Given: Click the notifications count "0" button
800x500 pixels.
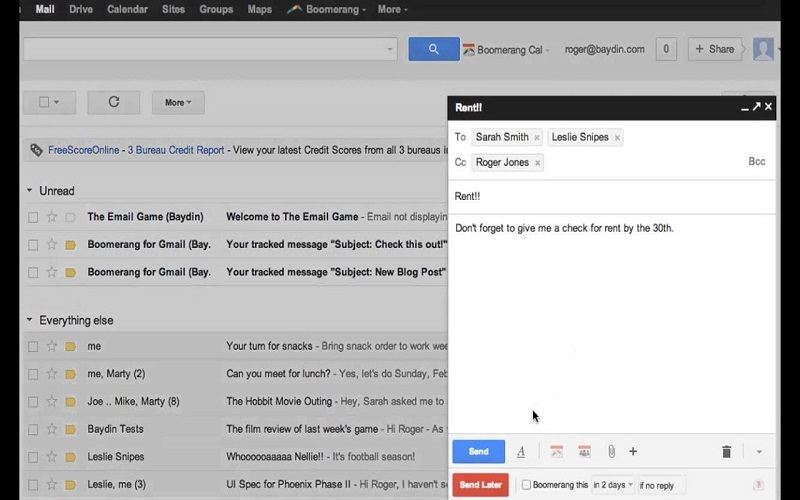Looking at the screenshot, I should tap(666, 49).
